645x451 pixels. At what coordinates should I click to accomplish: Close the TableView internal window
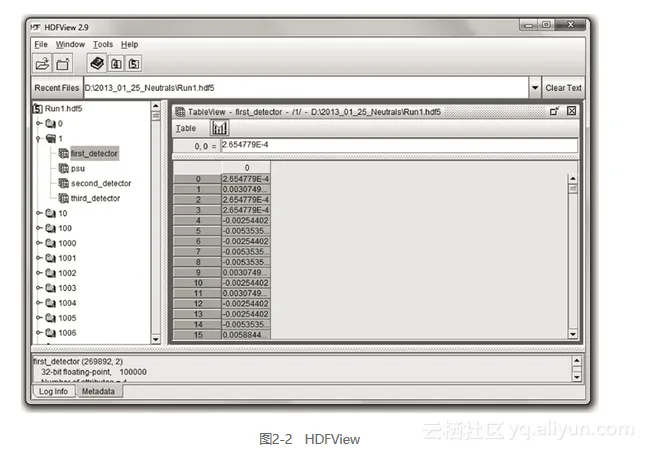[x=571, y=111]
